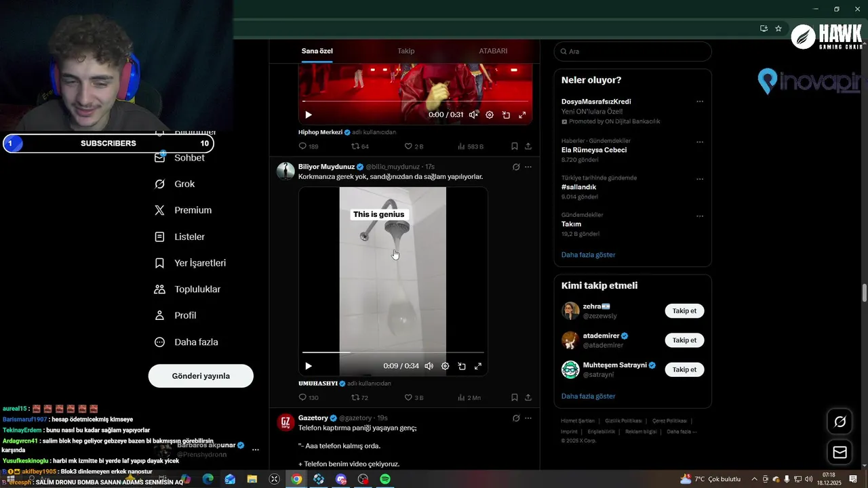The width and height of the screenshot is (868, 488).
Task: Expand the Daha fazla sidebar menu
Action: pyautogui.click(x=186, y=342)
